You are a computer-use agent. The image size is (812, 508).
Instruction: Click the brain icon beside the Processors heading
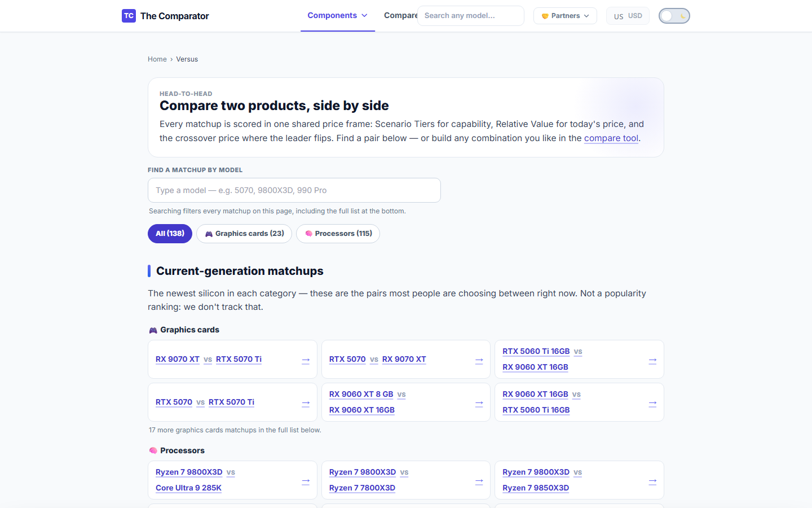[x=153, y=451]
